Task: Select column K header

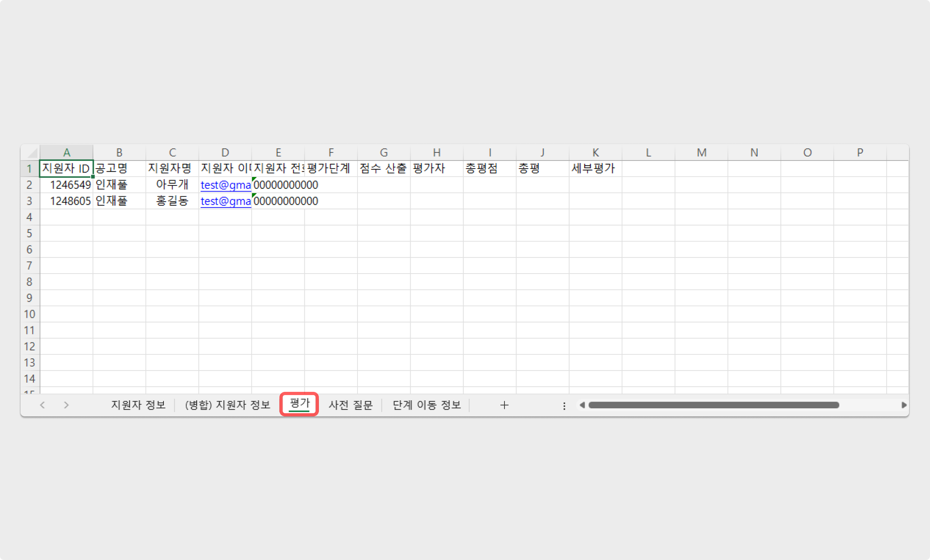Action: [595, 153]
